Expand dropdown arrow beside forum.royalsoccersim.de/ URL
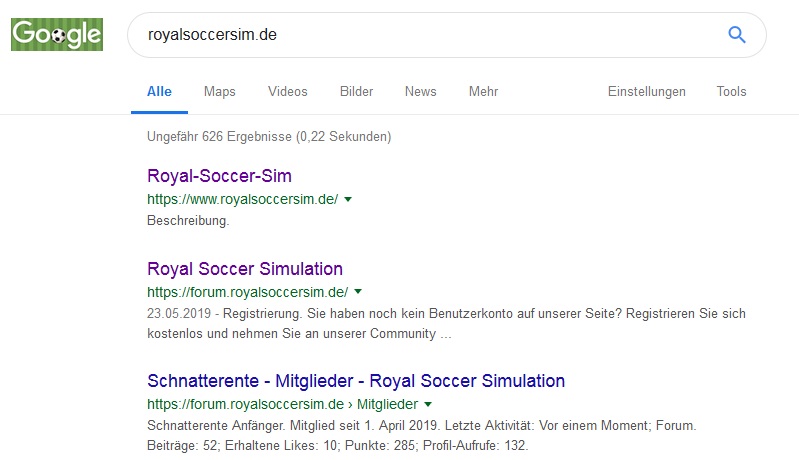 pyautogui.click(x=358, y=292)
